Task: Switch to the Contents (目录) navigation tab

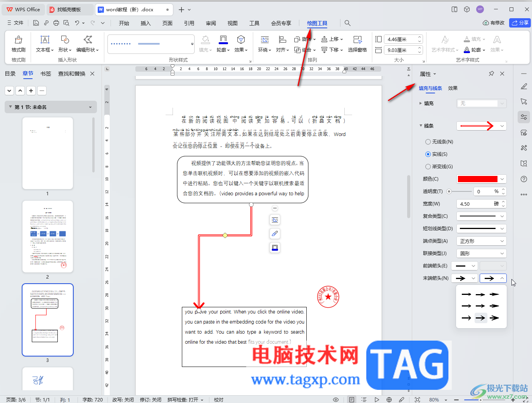Action: (x=10, y=74)
